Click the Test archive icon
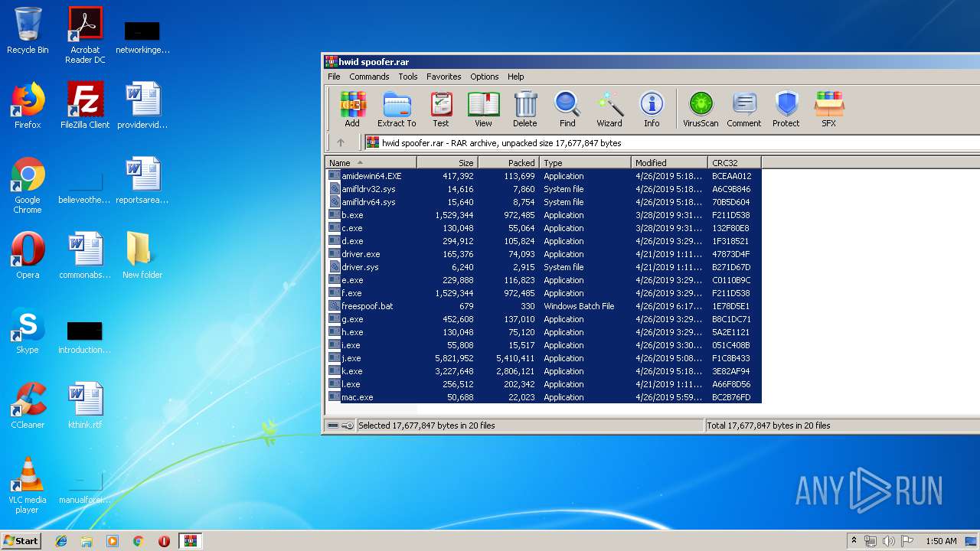Image resolution: width=980 pixels, height=551 pixels. pyautogui.click(x=441, y=109)
